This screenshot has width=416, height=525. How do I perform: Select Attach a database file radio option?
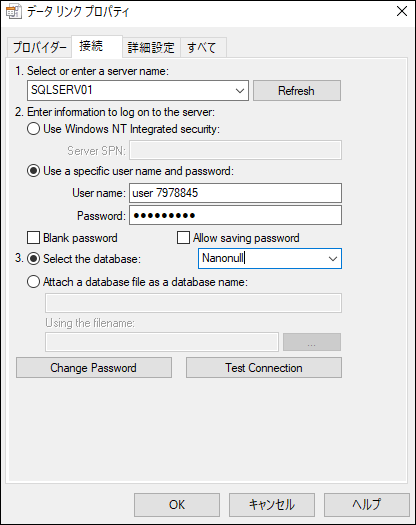tap(33, 282)
